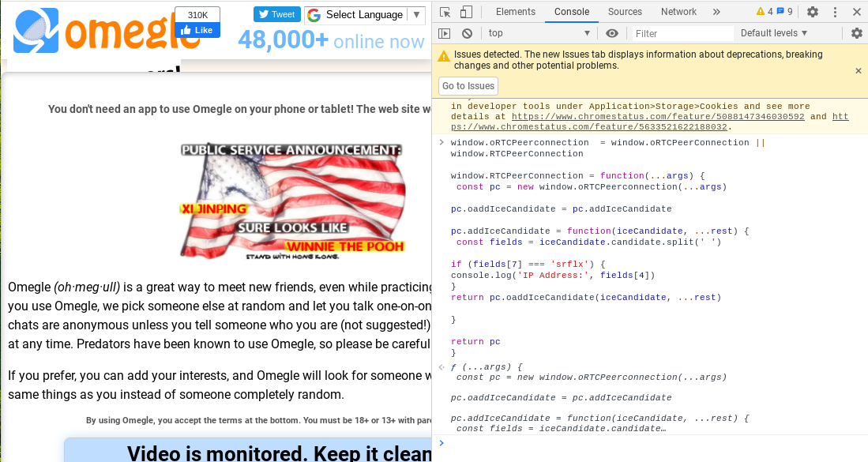Click the messages count indicator

[x=784, y=12]
